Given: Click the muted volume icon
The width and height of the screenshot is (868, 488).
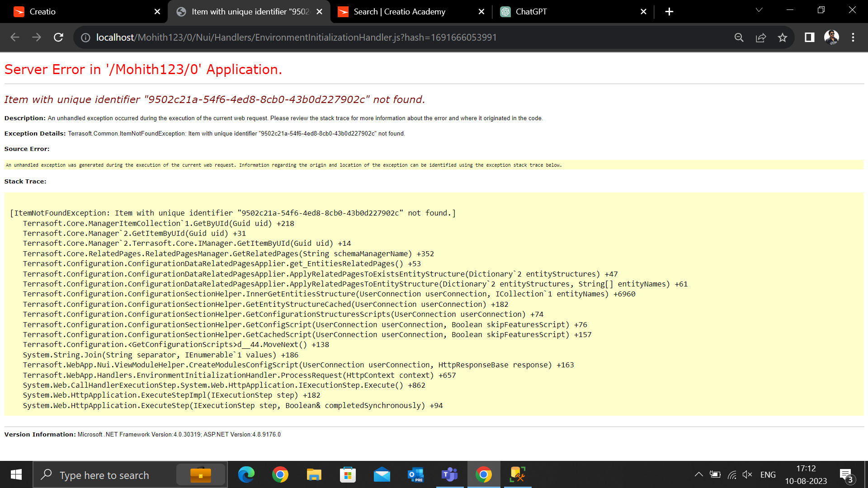Looking at the screenshot, I should (x=747, y=474).
